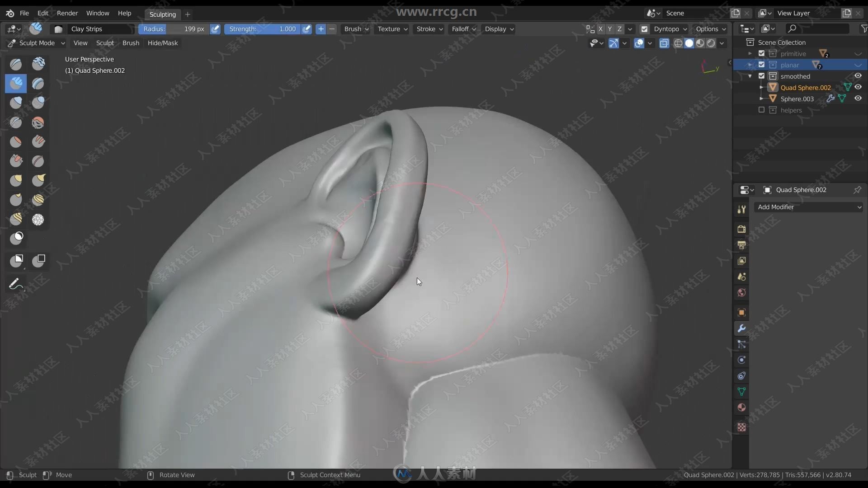Select the Draw brush tool
Viewport: 868px width, 488px height.
pyautogui.click(x=16, y=64)
